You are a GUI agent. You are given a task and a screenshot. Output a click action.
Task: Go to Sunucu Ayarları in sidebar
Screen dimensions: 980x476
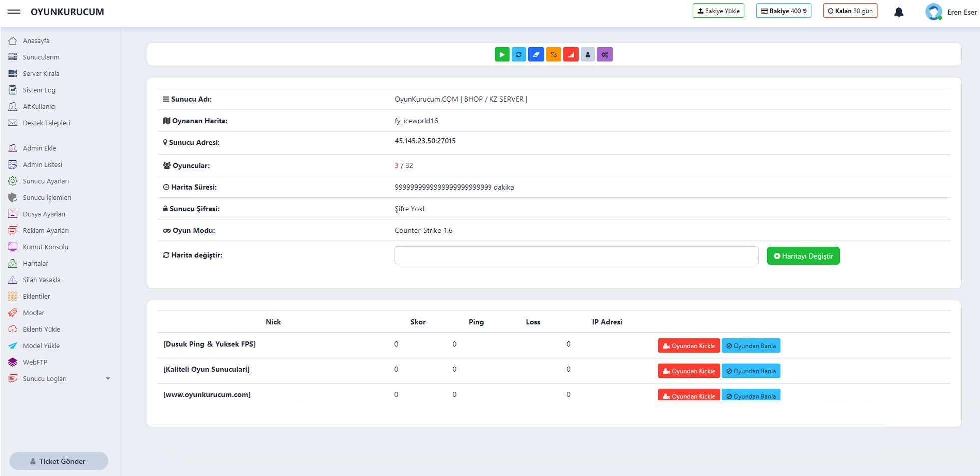46,181
